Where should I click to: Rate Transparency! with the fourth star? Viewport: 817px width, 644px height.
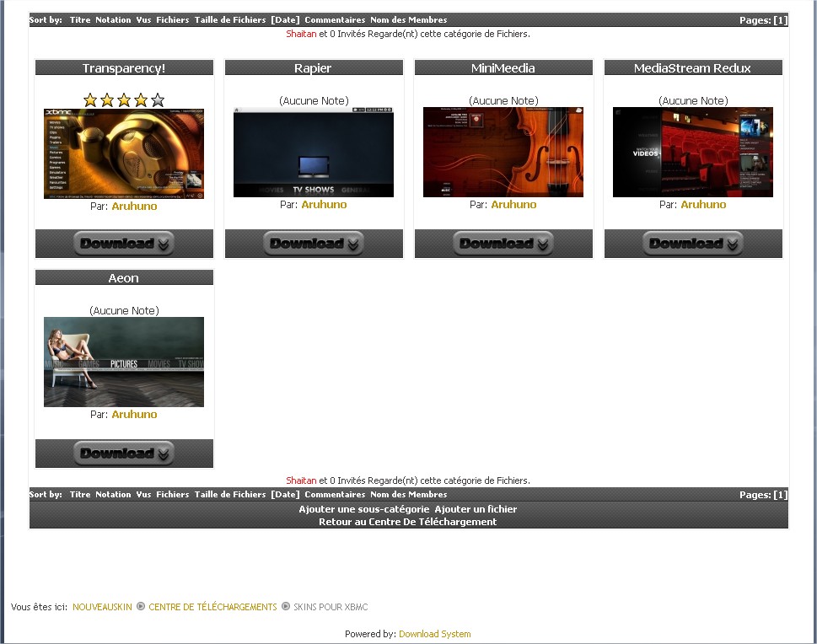[x=141, y=100]
